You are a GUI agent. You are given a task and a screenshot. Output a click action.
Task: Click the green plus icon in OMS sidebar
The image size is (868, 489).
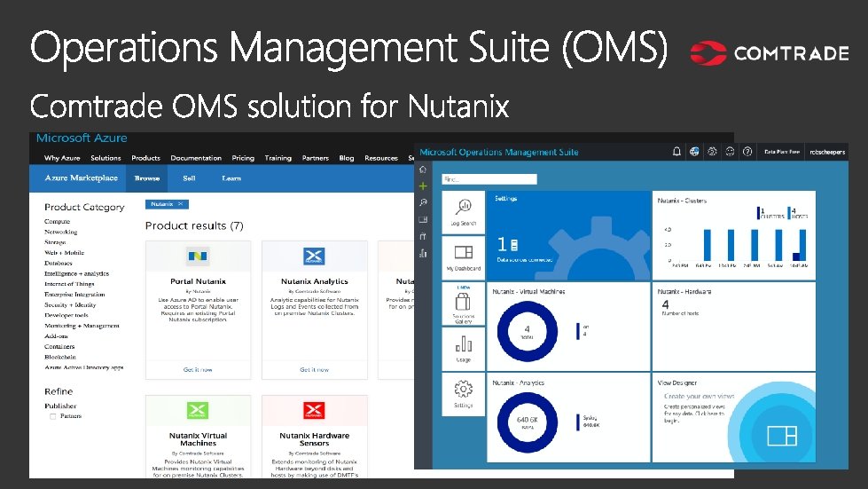pyautogui.click(x=423, y=186)
